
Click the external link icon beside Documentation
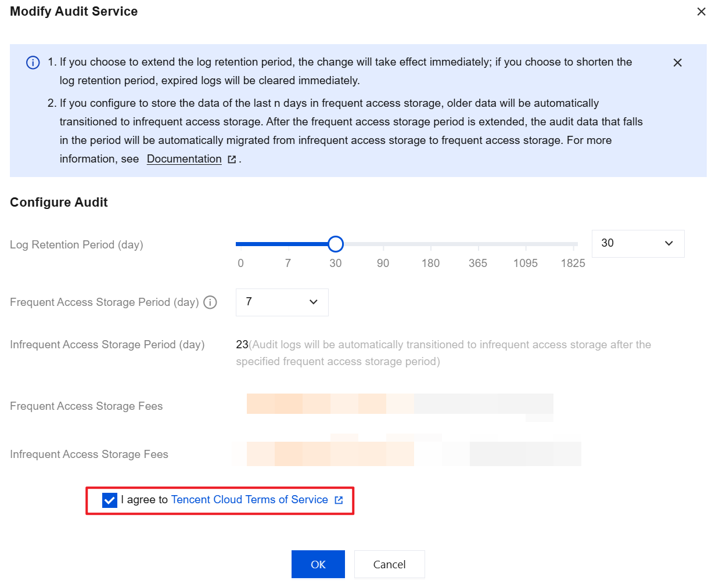point(232,160)
